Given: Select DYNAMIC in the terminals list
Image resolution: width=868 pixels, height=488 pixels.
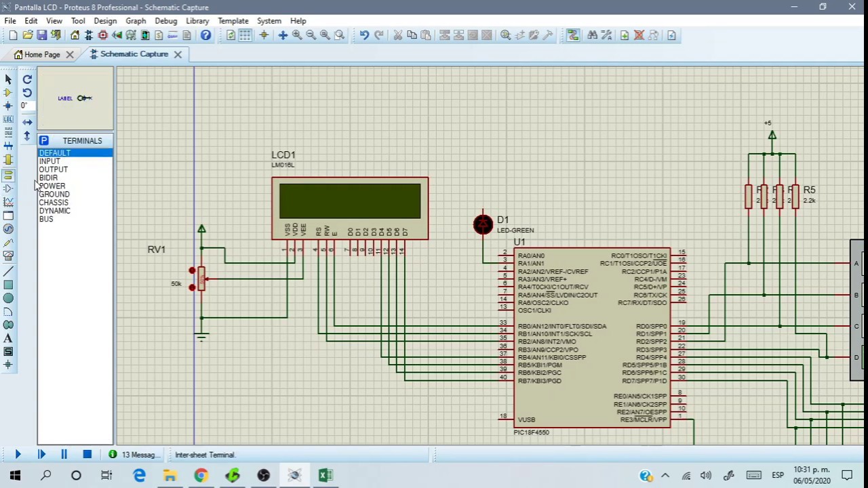Looking at the screenshot, I should [75, 211].
